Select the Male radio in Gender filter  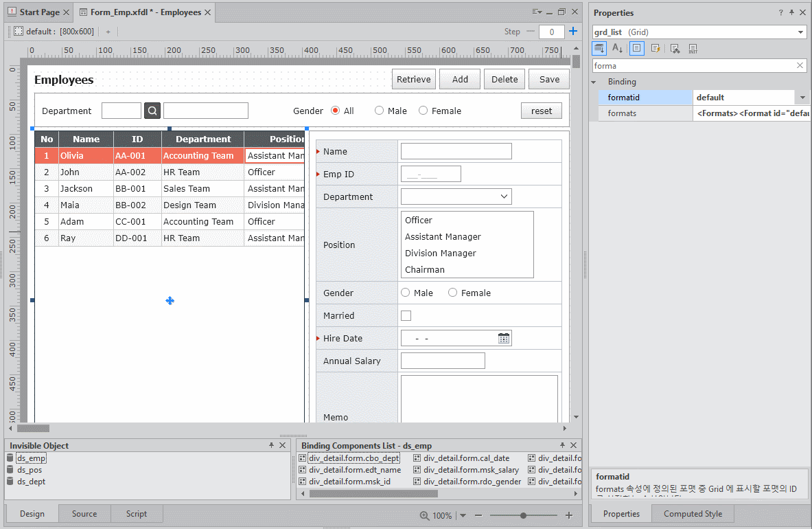point(379,111)
